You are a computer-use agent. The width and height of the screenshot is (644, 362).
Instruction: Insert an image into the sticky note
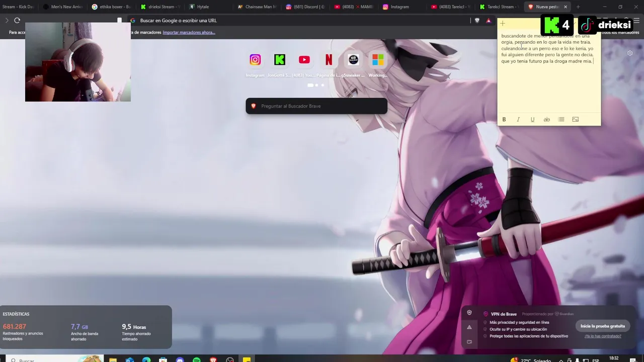point(576,119)
